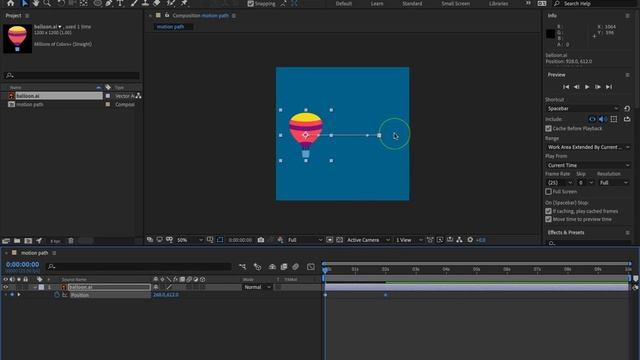Click the timeline current time 0:00:00:00
Viewport: 640px width, 360px height.
22,265
